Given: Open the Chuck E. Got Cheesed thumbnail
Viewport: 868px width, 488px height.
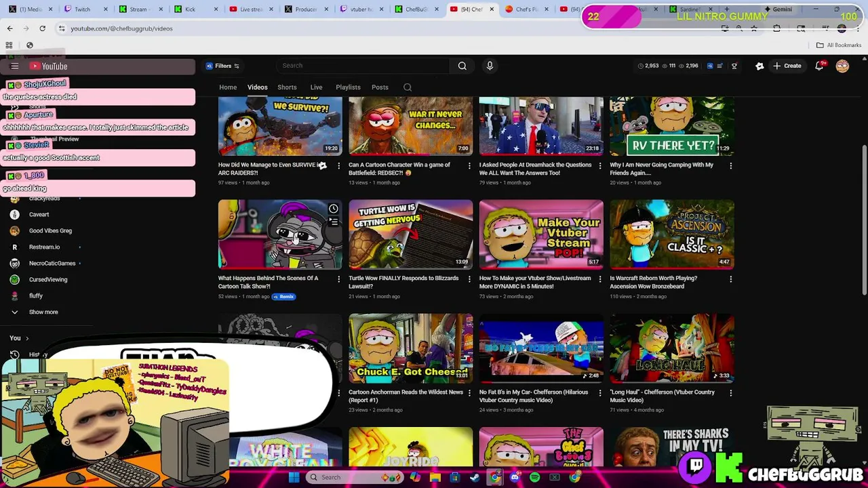Looking at the screenshot, I should point(410,348).
